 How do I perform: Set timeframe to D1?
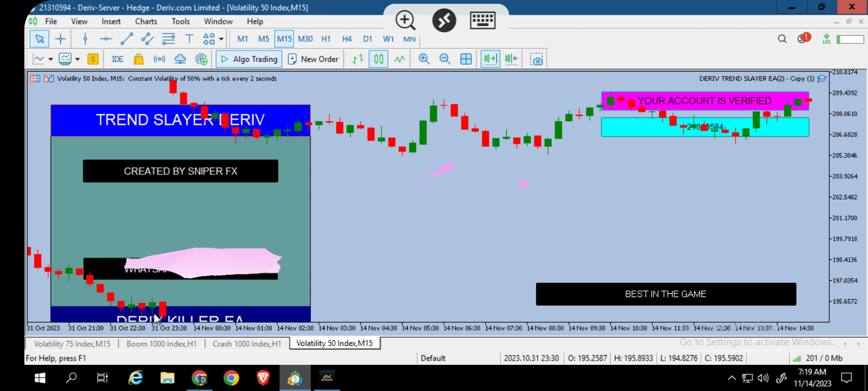point(367,39)
